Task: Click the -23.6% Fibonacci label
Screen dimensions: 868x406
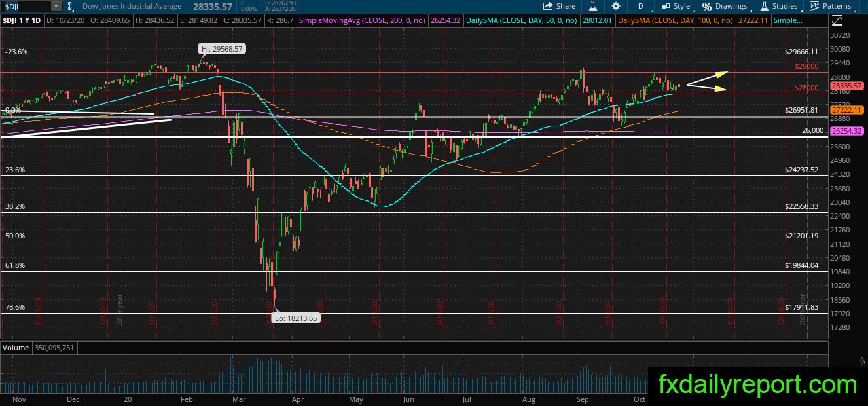Action: (16, 52)
